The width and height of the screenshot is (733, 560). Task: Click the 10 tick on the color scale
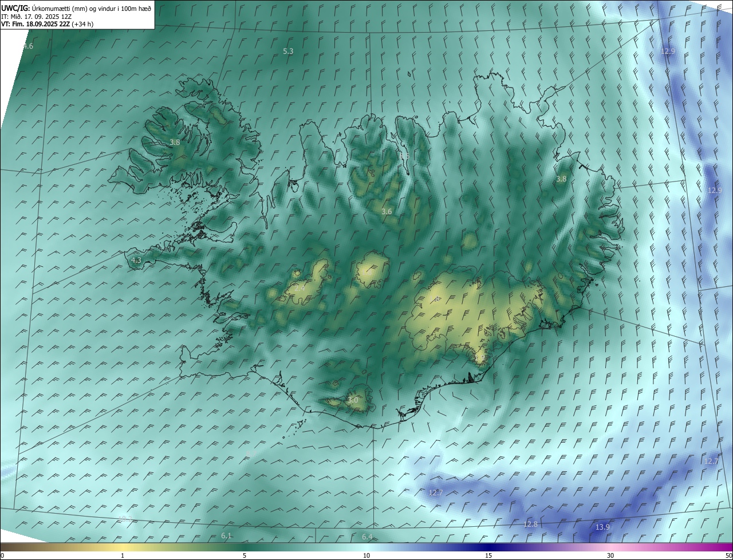tap(366, 555)
